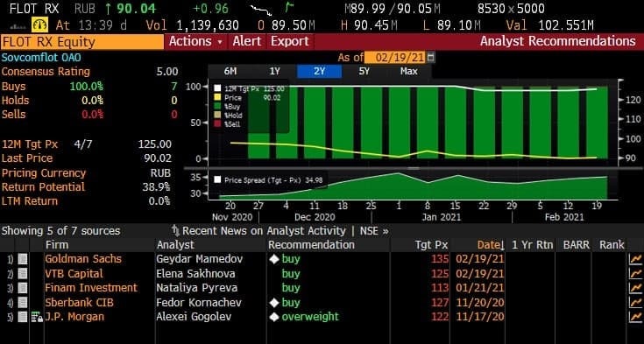The height and width of the screenshot is (344, 644).
Task: Open Goldman Sachs firm link
Action: click(x=83, y=259)
